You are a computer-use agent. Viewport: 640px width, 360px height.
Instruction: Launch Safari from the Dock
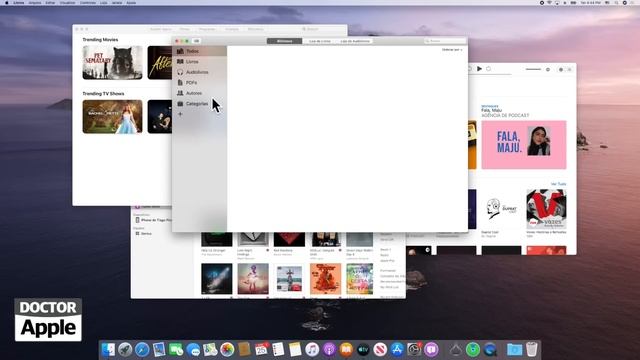142,349
